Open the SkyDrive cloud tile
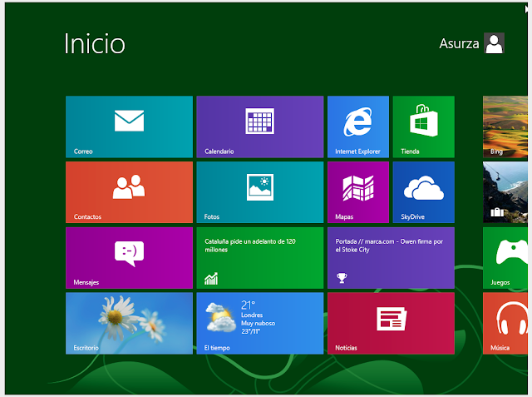 pos(423,192)
